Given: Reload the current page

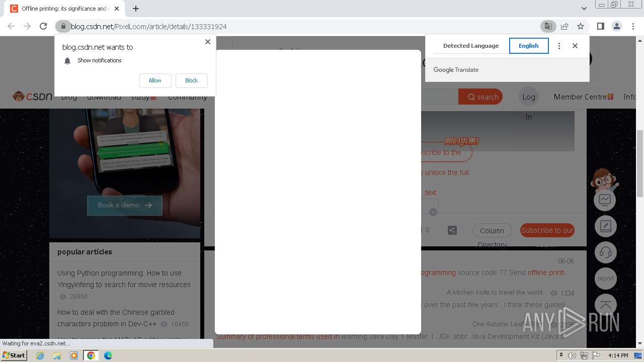Looking at the screenshot, I should pyautogui.click(x=43, y=26).
